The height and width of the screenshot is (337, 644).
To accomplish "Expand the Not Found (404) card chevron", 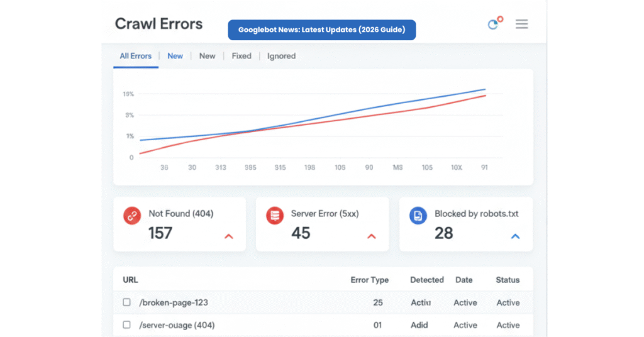I will click(229, 236).
